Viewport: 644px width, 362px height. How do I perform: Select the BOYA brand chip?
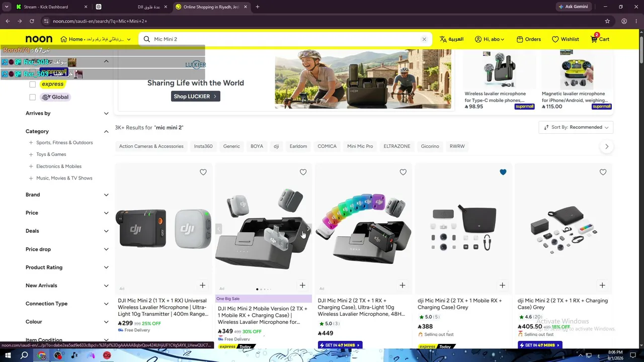[257, 146]
